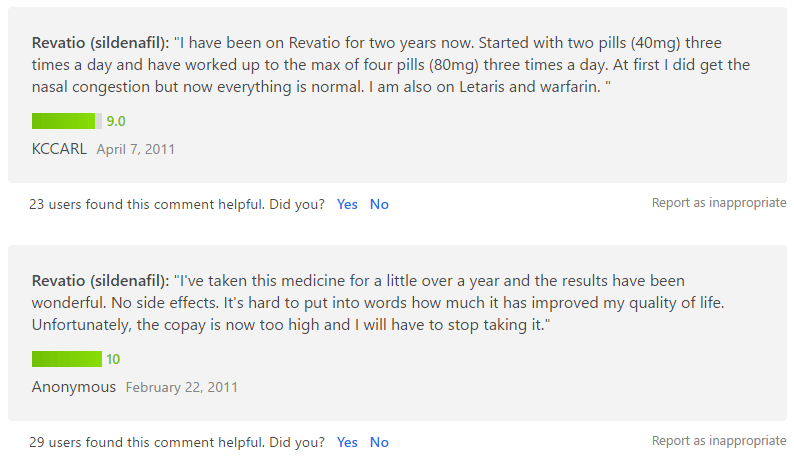Vote No on the 23-users-helpful comment
Screen dimensions: 794x461
point(379,204)
